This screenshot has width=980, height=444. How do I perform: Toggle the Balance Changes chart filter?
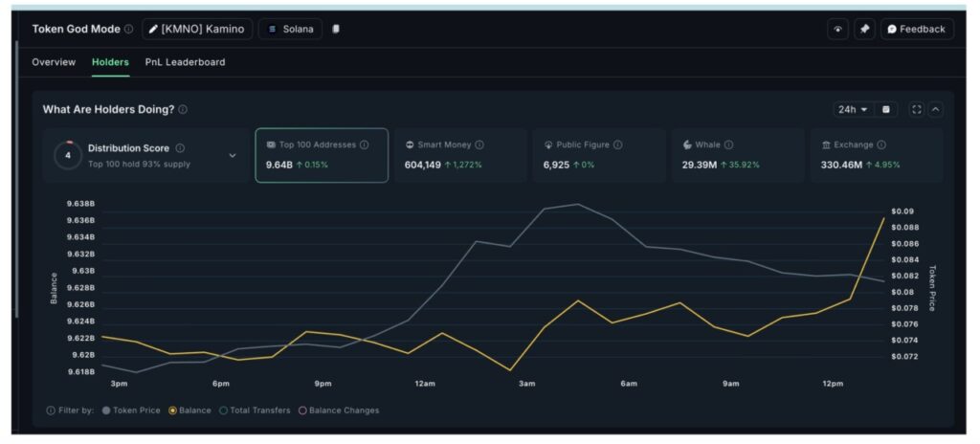(x=339, y=411)
